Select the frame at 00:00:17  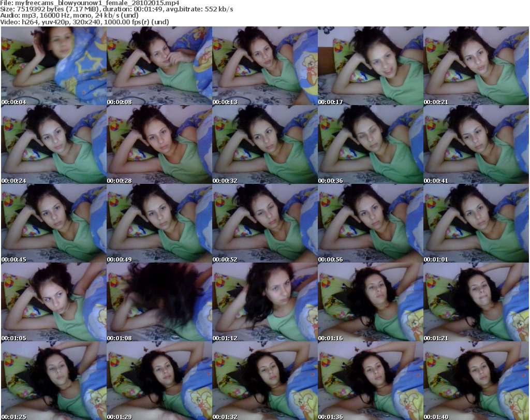371,66
